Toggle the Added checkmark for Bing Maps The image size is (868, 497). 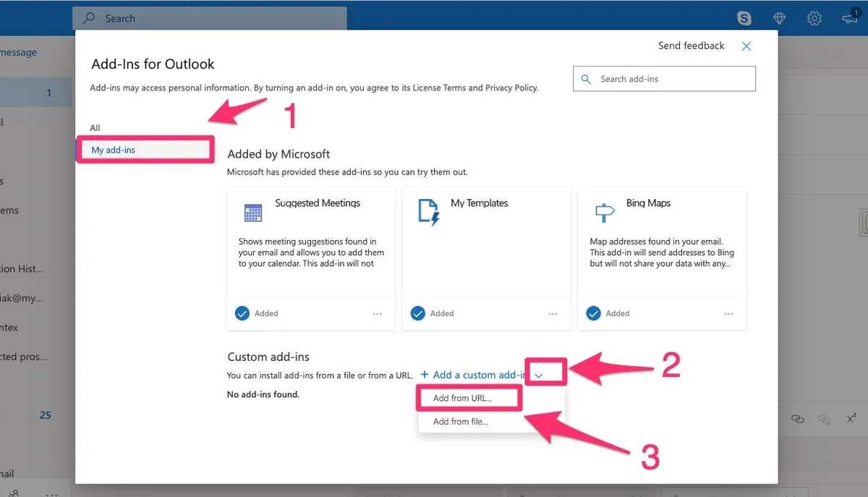tap(593, 313)
